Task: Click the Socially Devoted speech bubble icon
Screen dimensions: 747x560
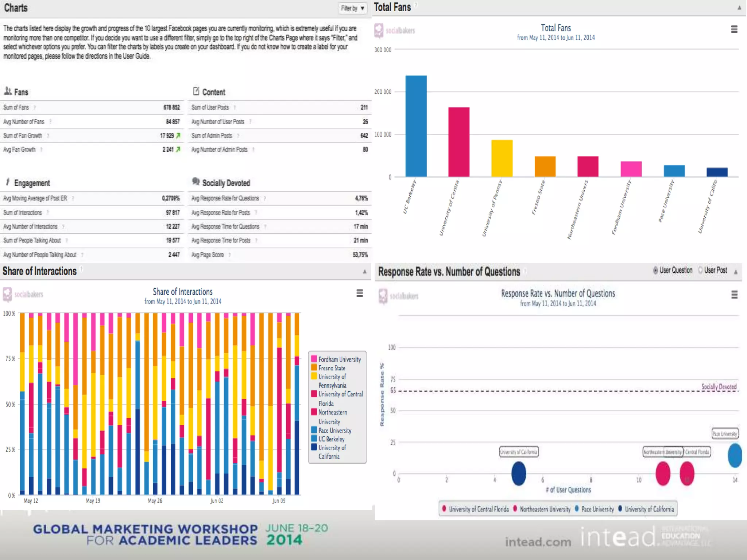Action: click(196, 182)
